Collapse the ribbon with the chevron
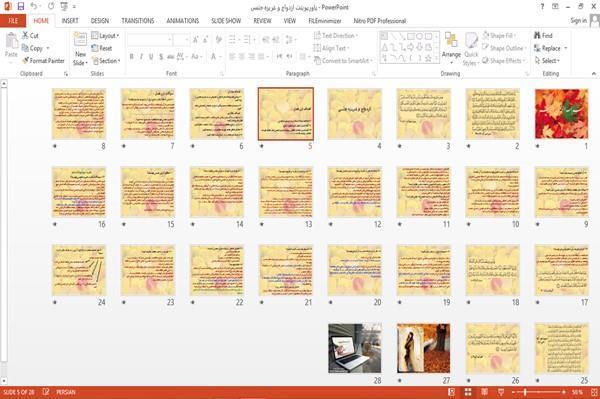 593,73
